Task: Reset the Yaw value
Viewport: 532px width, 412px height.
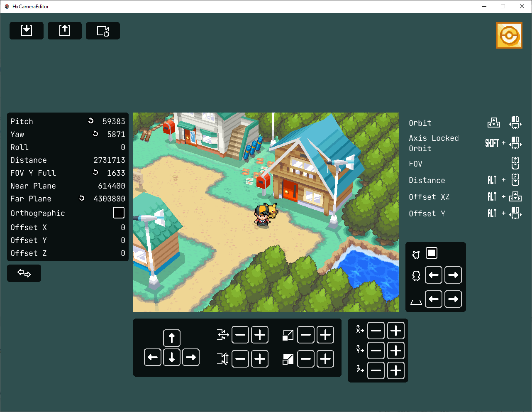Action: click(95, 134)
